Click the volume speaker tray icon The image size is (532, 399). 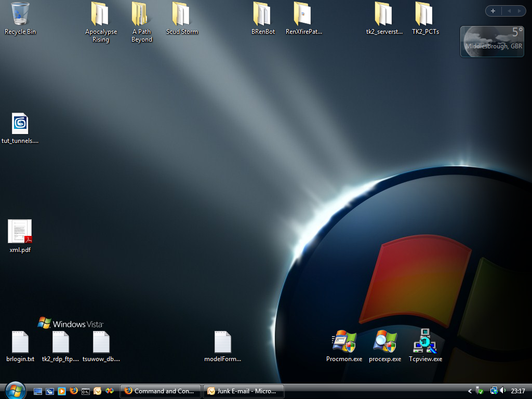click(x=503, y=391)
